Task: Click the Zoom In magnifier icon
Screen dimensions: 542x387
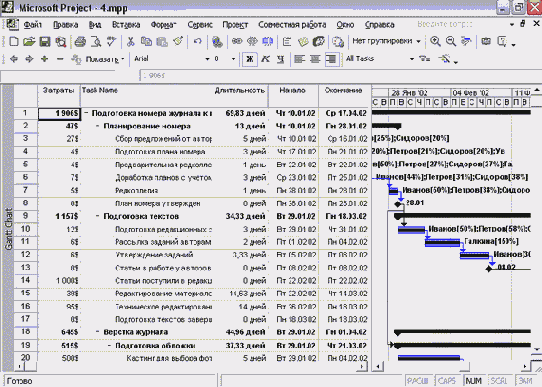Action: coord(435,41)
